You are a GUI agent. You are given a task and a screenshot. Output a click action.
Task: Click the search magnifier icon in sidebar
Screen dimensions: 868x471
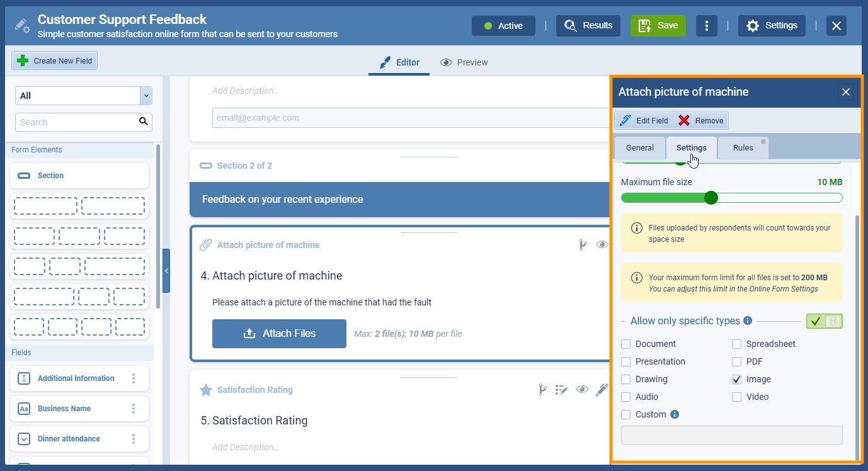(144, 122)
